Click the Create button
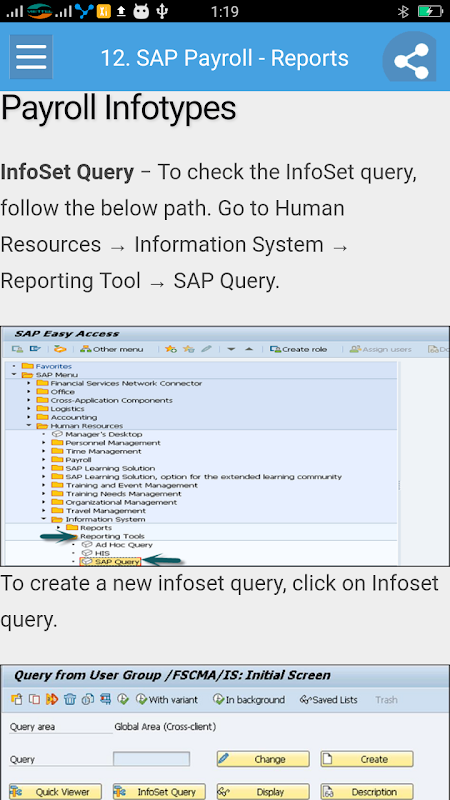The width and height of the screenshot is (450, 800). 367,759
